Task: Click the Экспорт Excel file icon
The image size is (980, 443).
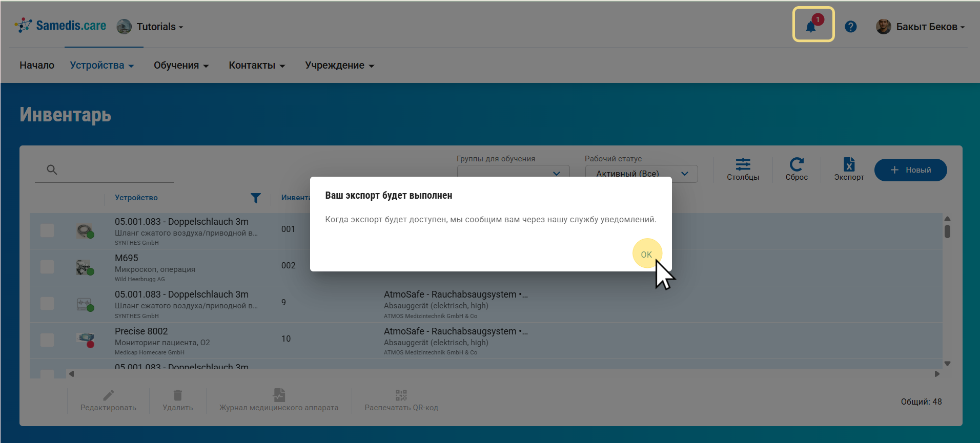Action: [x=849, y=165]
